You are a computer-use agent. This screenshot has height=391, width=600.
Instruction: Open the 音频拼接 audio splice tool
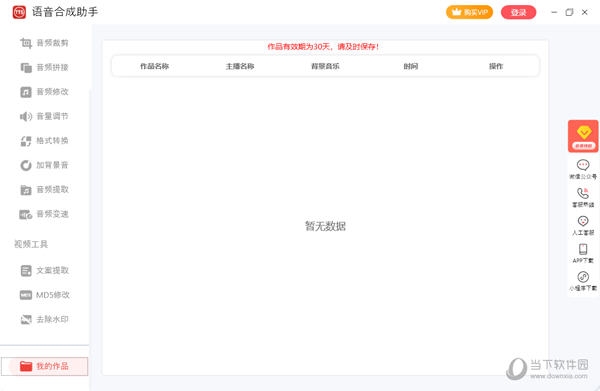click(x=44, y=67)
